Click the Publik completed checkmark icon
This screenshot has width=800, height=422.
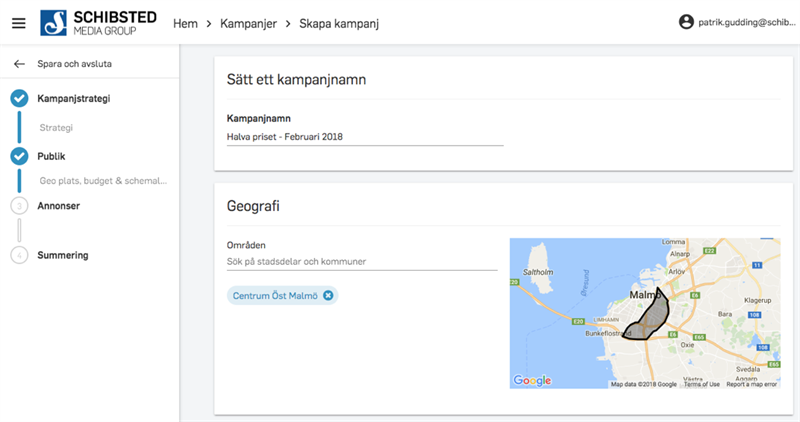[19, 156]
